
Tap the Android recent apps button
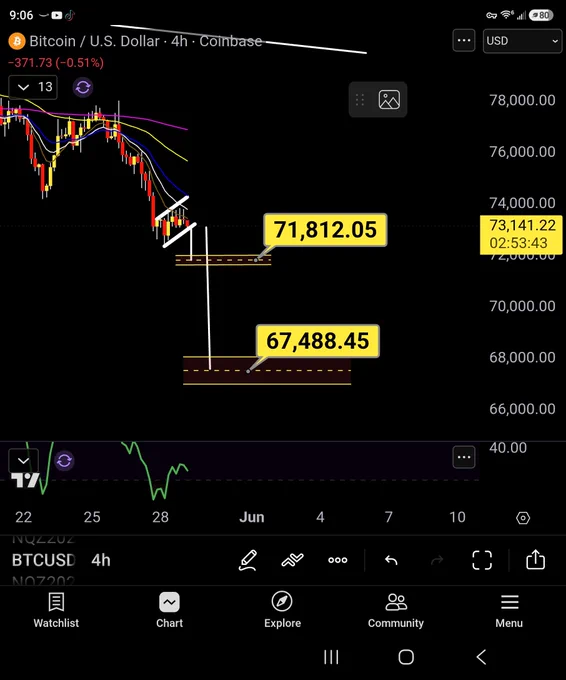[x=331, y=657]
